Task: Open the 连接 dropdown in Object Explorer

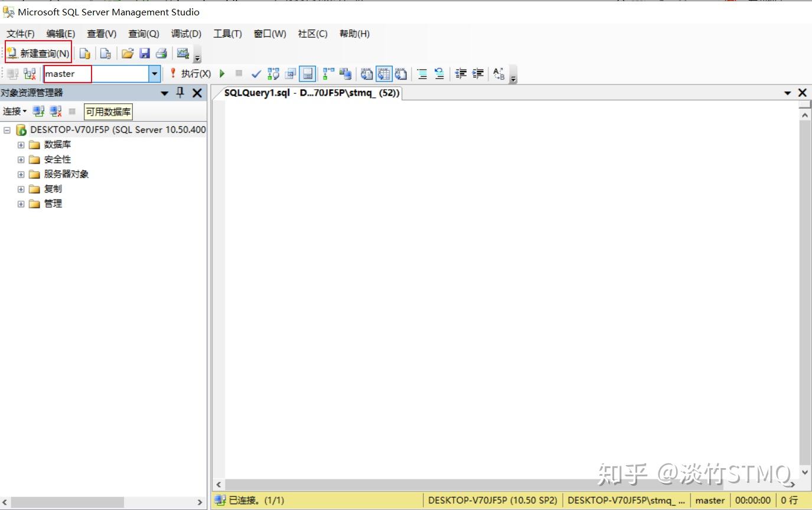Action: [x=16, y=111]
